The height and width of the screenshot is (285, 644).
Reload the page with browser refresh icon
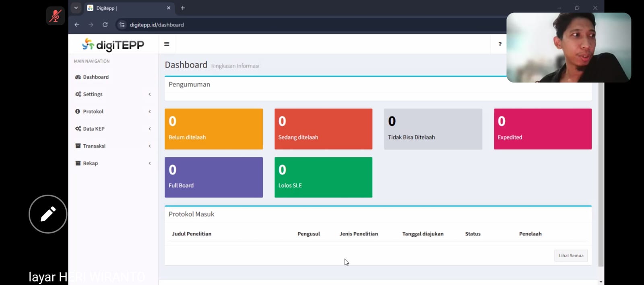105,25
